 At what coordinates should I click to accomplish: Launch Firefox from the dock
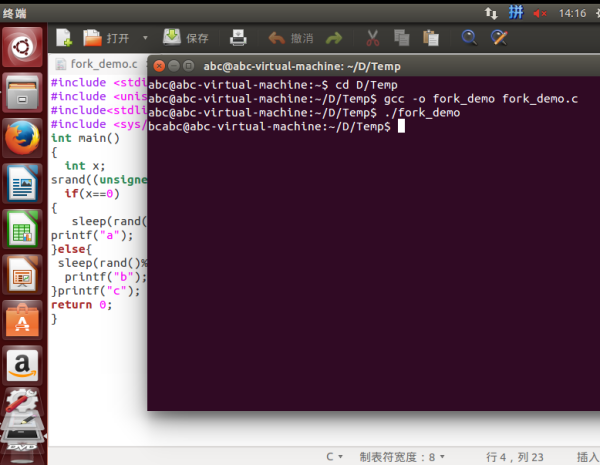click(22, 138)
